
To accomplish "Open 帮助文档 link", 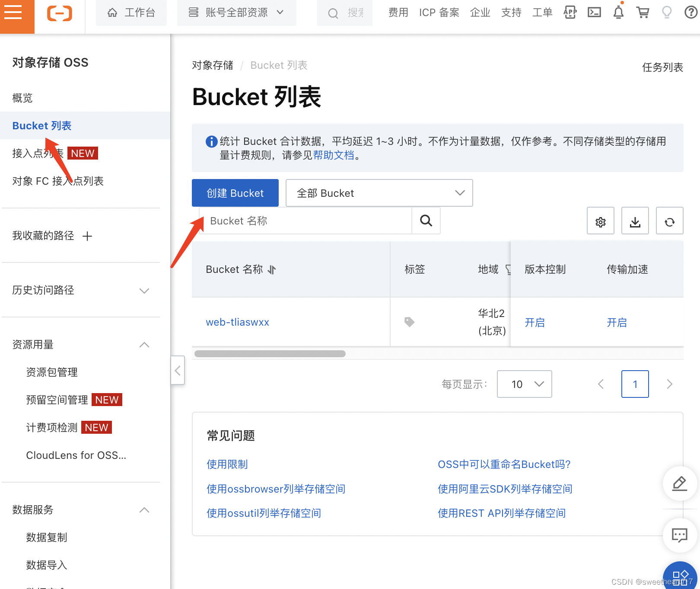I will click(x=334, y=155).
